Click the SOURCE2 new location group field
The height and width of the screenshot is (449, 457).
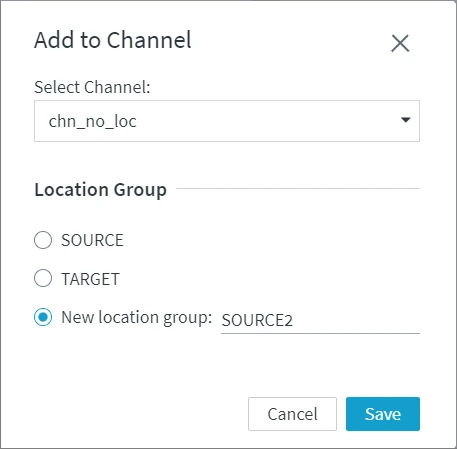point(320,320)
